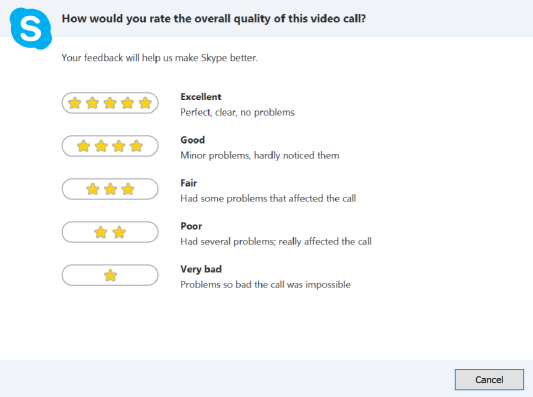Select the Fair rating label
The height and width of the screenshot is (397, 533).
(x=189, y=183)
